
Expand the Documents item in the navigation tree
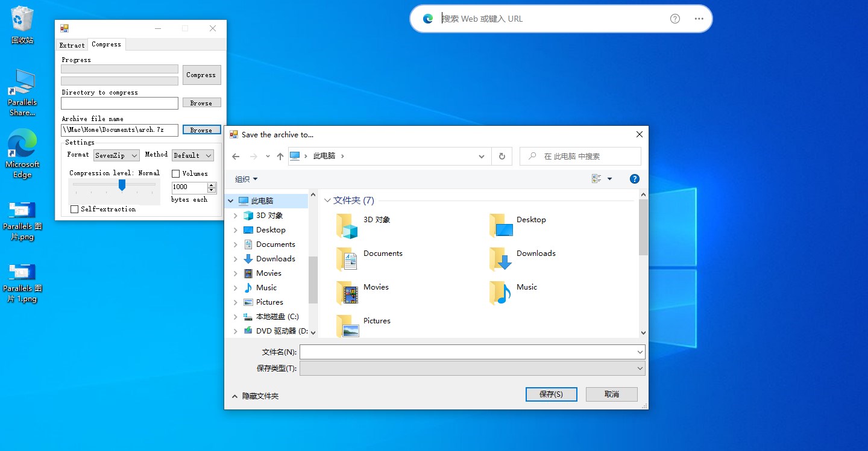point(235,244)
